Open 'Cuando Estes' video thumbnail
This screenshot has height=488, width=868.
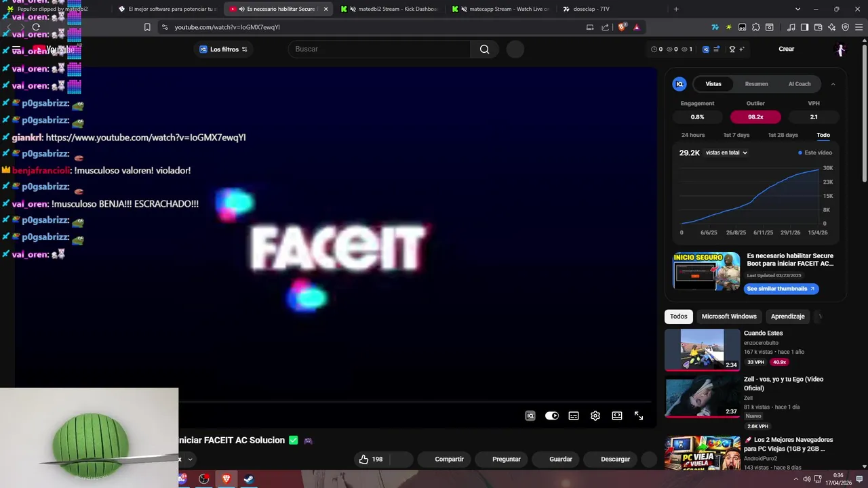703,350
